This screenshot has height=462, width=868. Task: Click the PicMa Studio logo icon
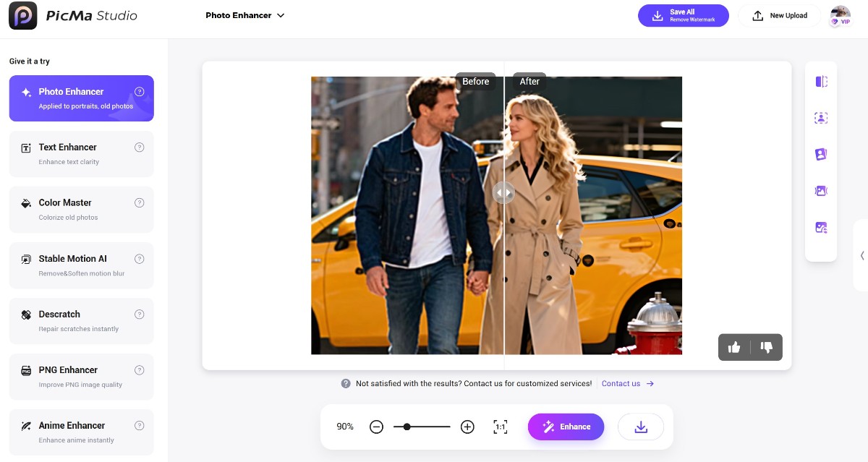23,15
